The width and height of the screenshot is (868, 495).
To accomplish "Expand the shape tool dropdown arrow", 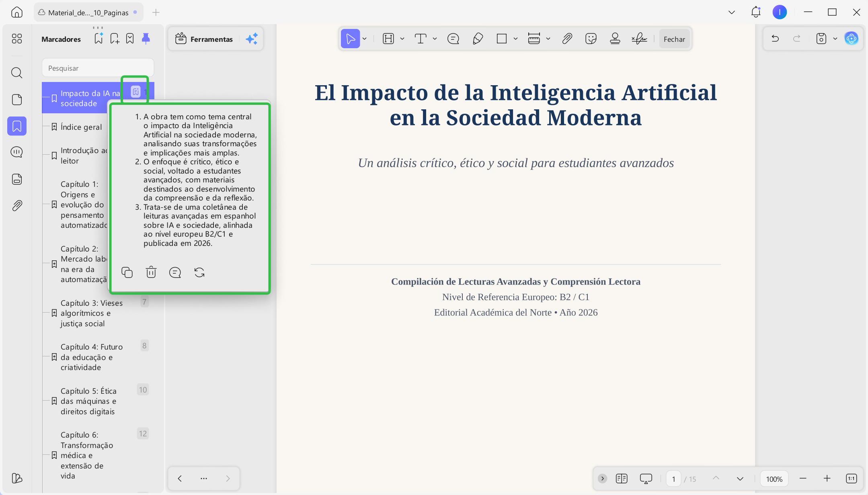I will click(515, 39).
